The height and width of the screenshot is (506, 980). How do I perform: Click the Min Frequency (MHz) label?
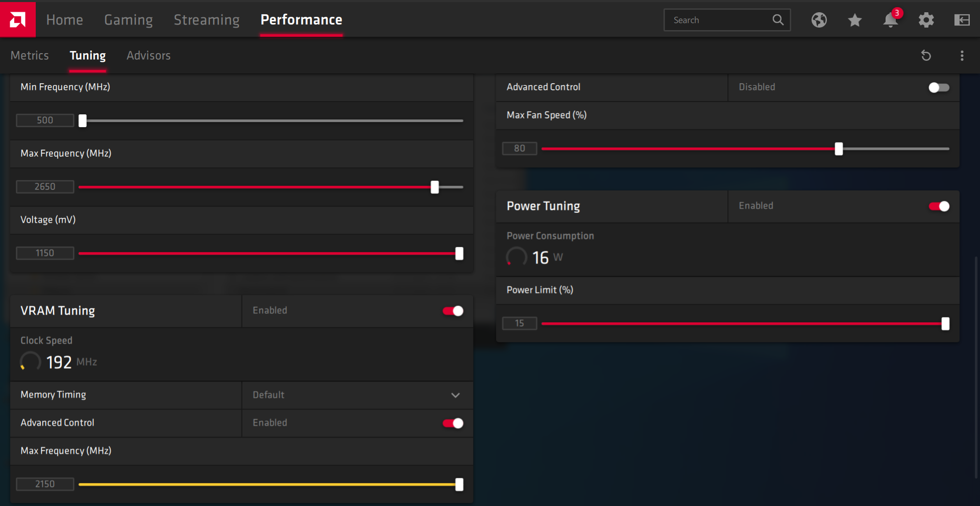(65, 87)
